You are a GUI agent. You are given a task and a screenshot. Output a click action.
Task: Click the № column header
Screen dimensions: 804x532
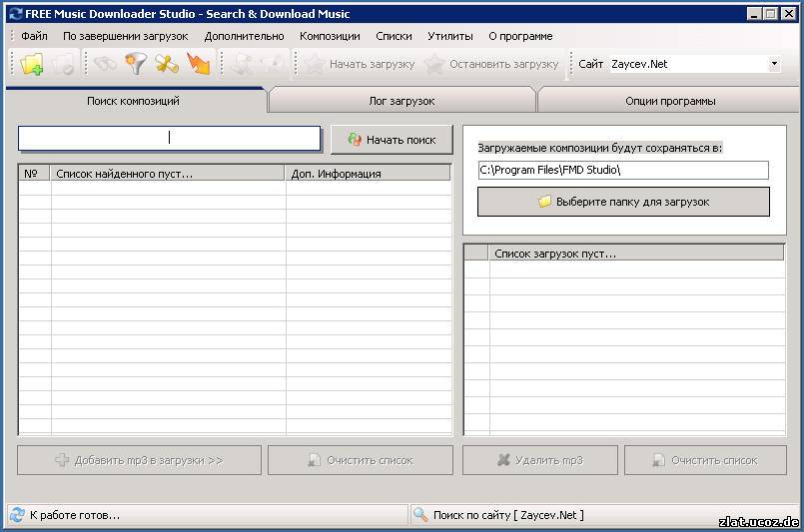tap(34, 174)
